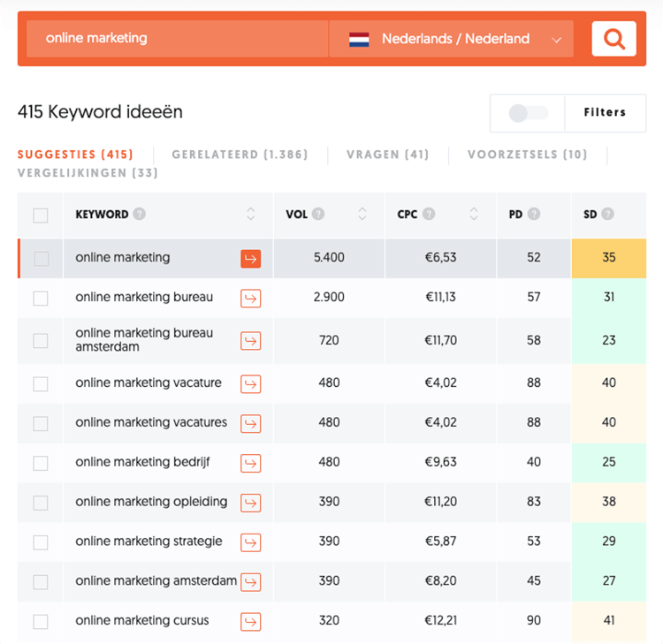Click the SD score 41 cell
This screenshot has height=644, width=663.
609,621
